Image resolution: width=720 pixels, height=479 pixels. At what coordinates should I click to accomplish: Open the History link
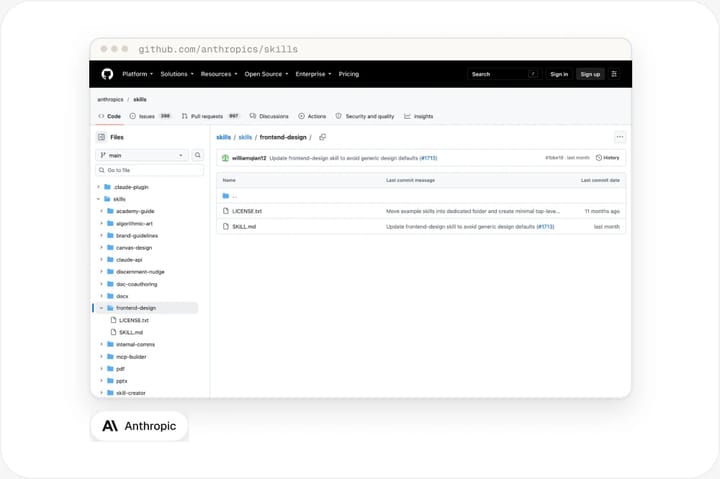click(x=607, y=158)
